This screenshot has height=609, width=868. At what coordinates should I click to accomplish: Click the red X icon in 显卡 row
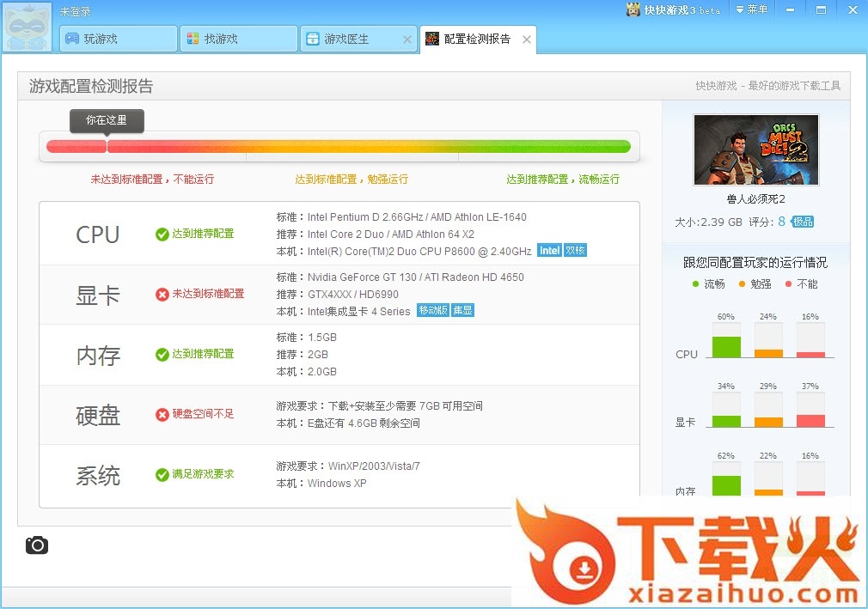click(x=162, y=294)
